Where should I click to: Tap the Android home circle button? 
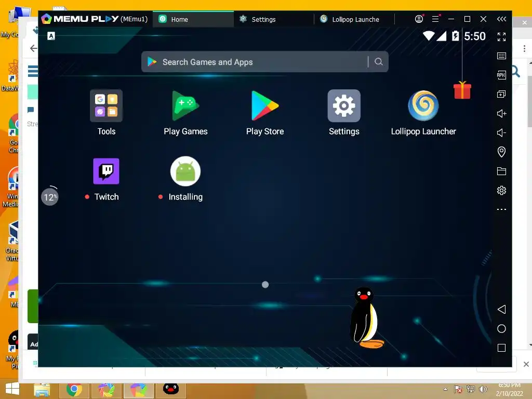pyautogui.click(x=501, y=328)
